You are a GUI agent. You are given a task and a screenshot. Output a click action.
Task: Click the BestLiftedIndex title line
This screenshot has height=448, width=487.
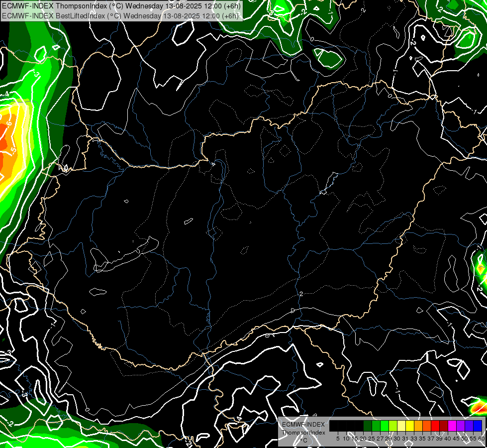click(x=120, y=15)
